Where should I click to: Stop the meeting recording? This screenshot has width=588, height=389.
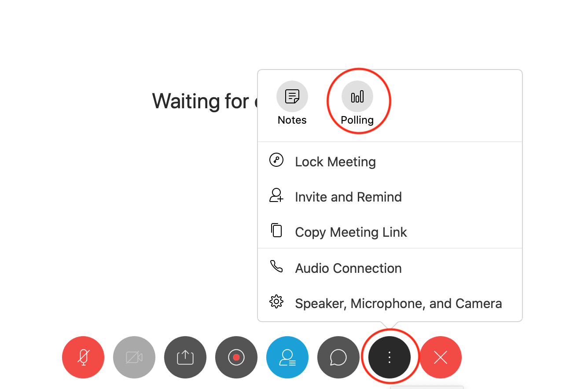[x=236, y=357]
